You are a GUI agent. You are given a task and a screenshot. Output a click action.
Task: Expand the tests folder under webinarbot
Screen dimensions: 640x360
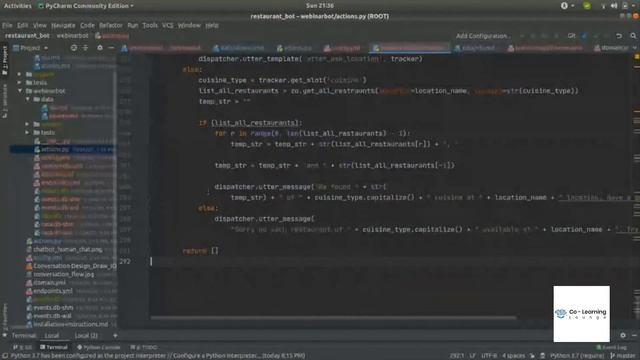27,133
